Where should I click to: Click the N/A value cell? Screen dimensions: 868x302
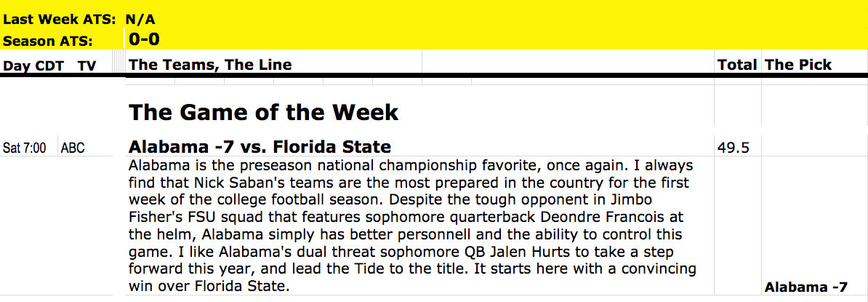(x=140, y=20)
